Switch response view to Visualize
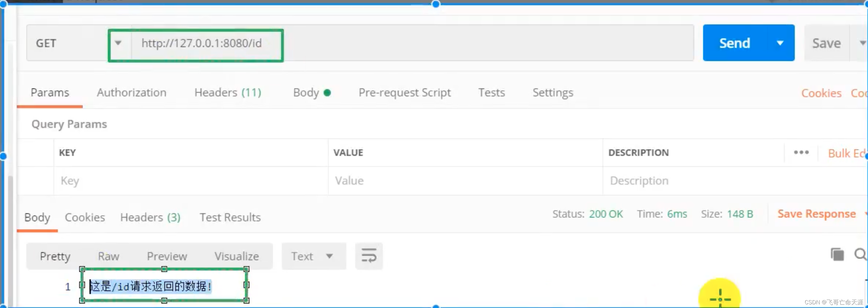Viewport: 868px width, 308px height. pyautogui.click(x=236, y=256)
